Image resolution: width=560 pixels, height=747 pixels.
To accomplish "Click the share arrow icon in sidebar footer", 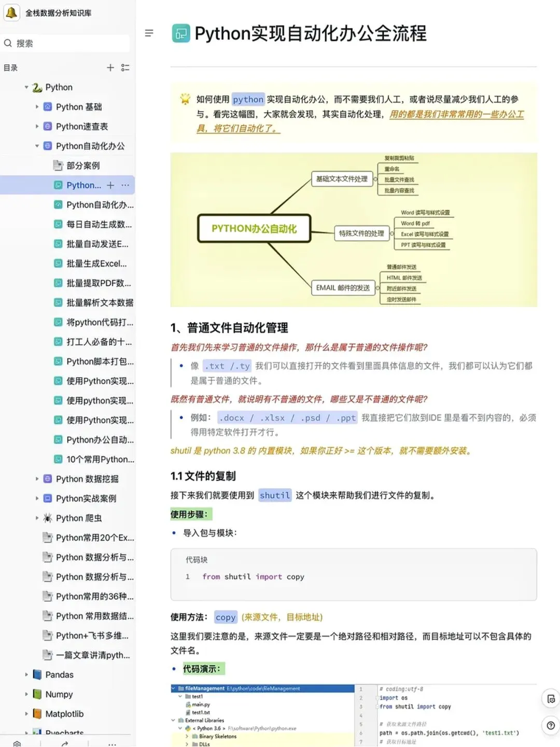I will [x=64, y=744].
